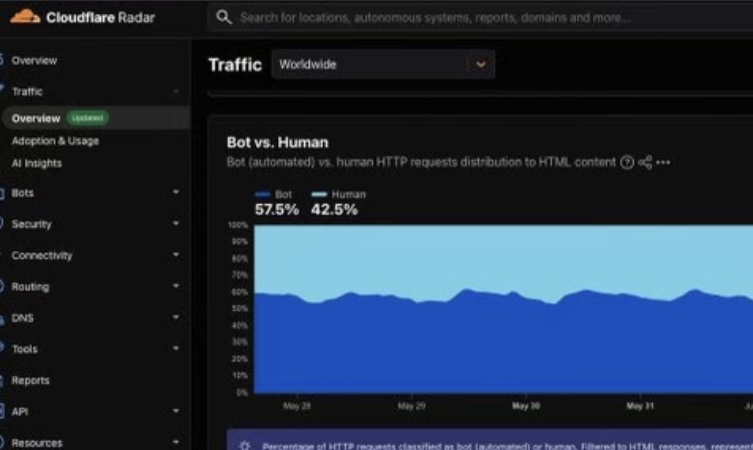Viewport: 753px width, 450px height.
Task: Click the Routing sidebar icon
Action: coord(1,286)
